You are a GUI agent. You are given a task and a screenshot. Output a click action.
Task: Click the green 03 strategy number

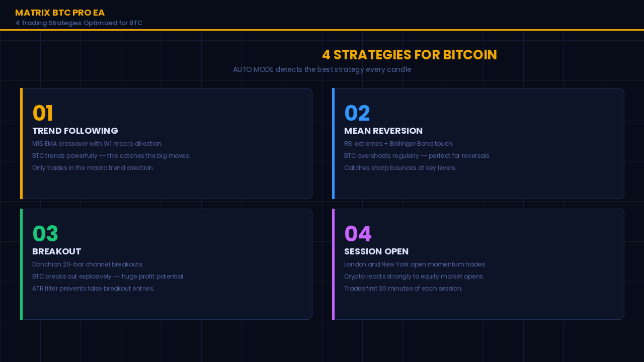point(45,234)
